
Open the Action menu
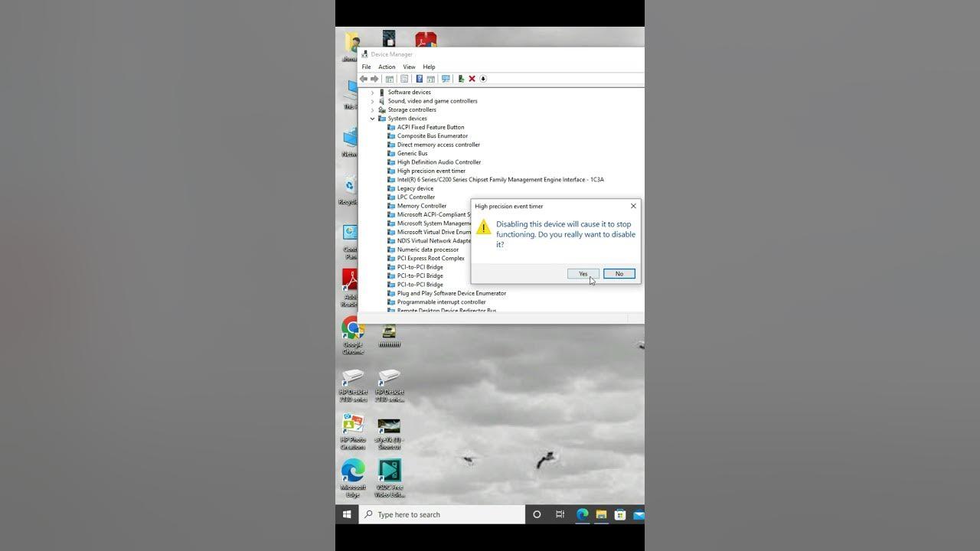tap(387, 67)
